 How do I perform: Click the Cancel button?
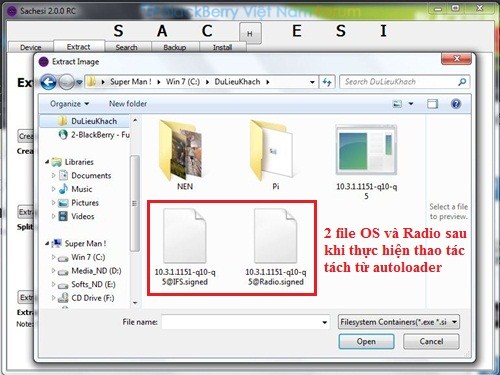click(431, 342)
